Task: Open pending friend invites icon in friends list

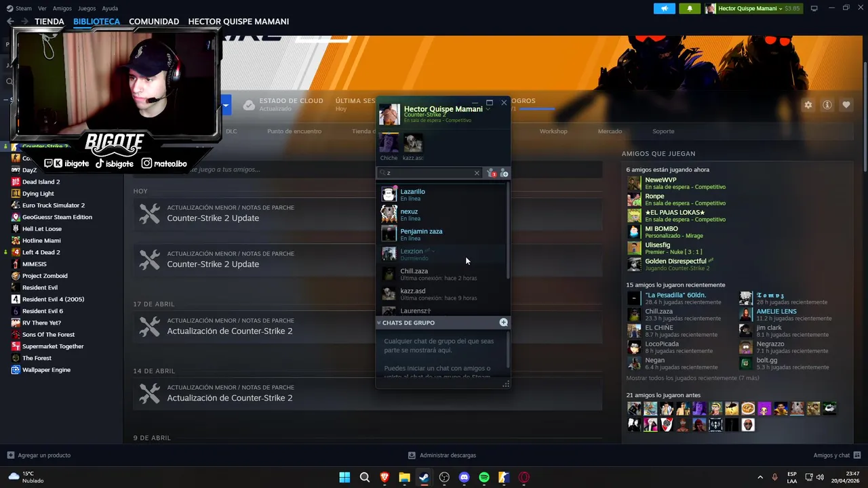Action: (x=492, y=174)
